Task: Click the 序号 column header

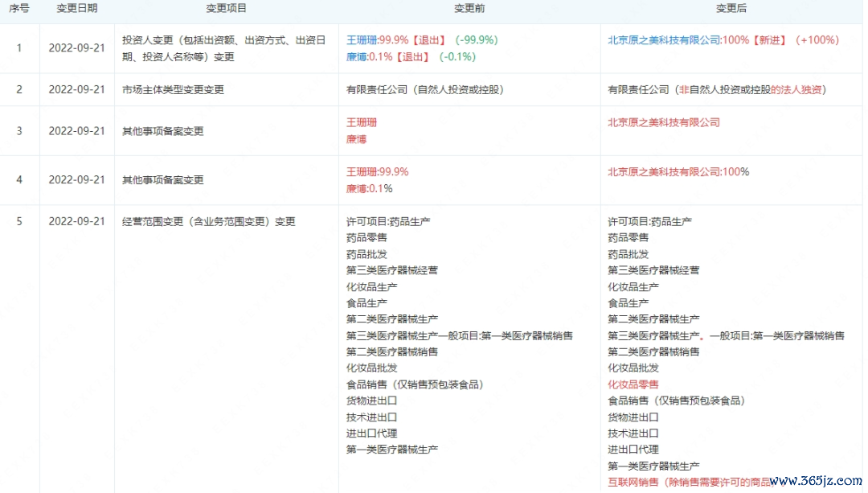Action: click(19, 9)
